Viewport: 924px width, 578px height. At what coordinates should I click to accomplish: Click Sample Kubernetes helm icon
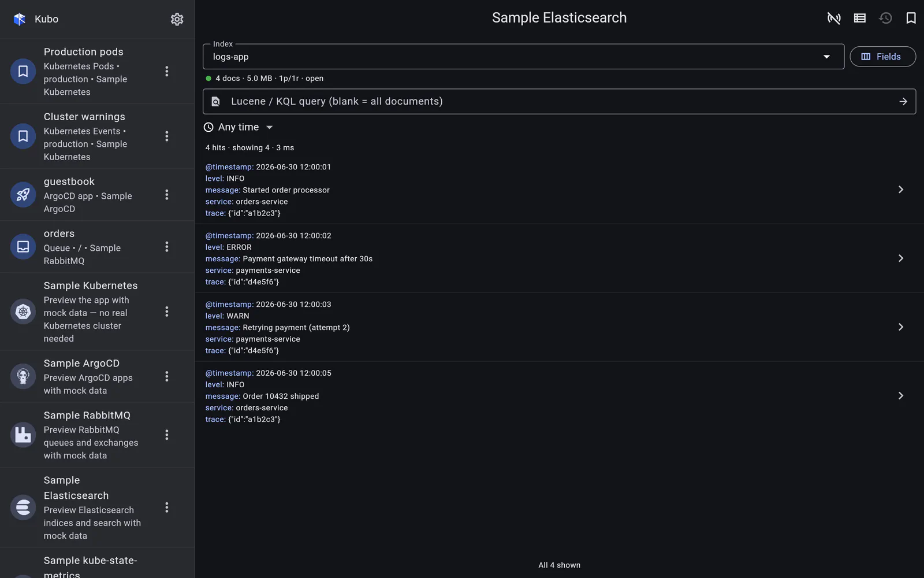coord(23,312)
